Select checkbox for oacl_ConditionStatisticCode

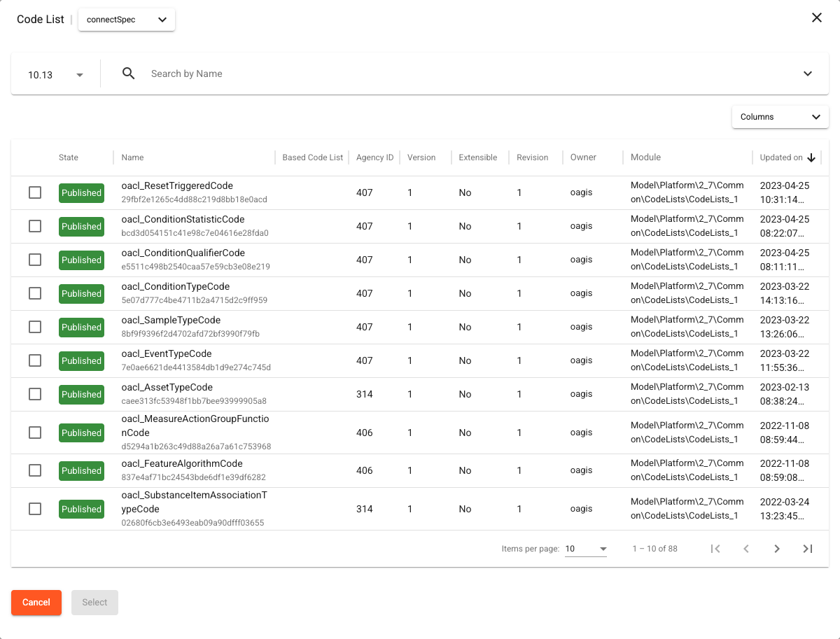(35, 226)
